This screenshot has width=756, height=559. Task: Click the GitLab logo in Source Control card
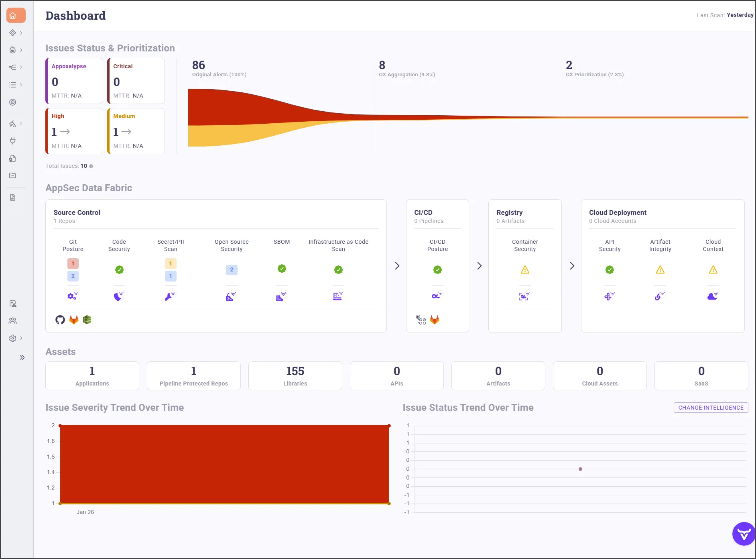(74, 320)
